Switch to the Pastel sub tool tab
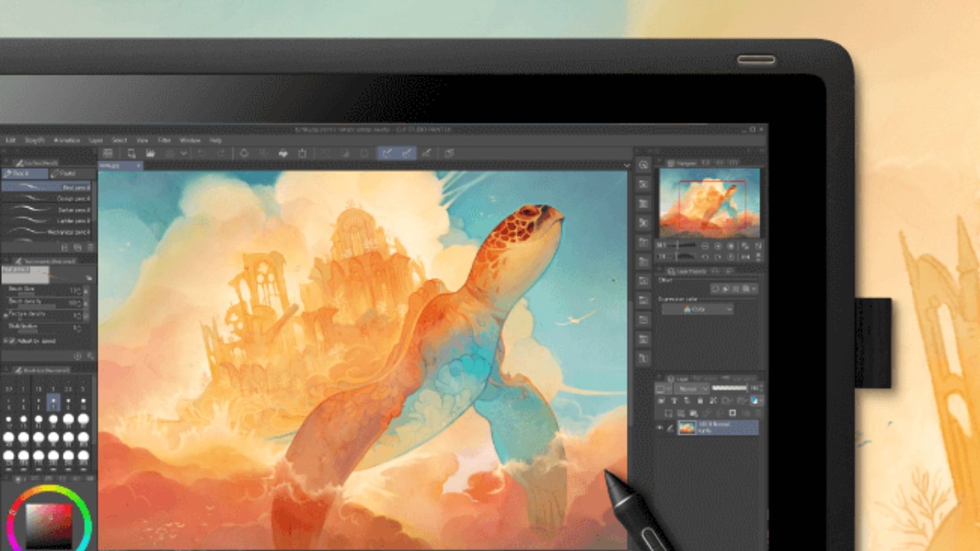The width and height of the screenshot is (980, 551). [72, 174]
